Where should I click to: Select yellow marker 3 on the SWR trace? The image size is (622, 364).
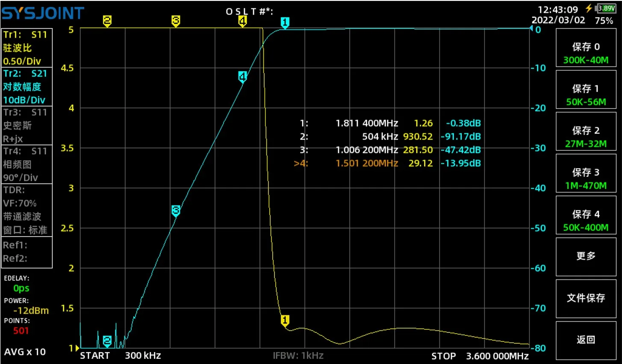(x=176, y=21)
